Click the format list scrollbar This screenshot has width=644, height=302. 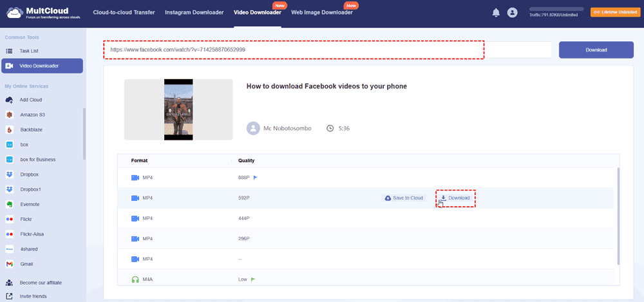tap(618, 216)
